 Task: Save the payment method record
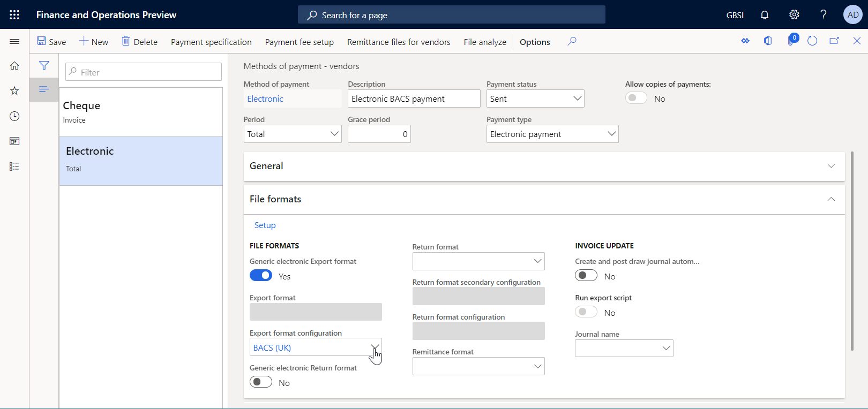(x=51, y=42)
